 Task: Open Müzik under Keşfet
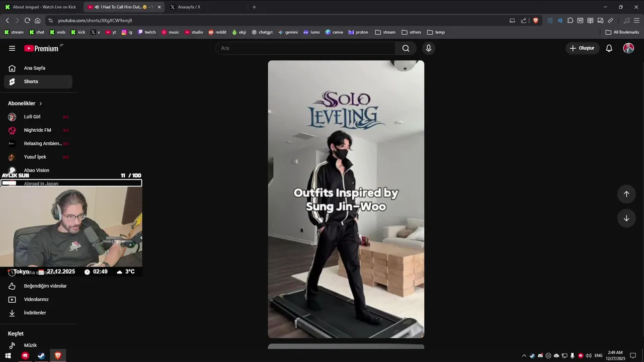[38, 345]
